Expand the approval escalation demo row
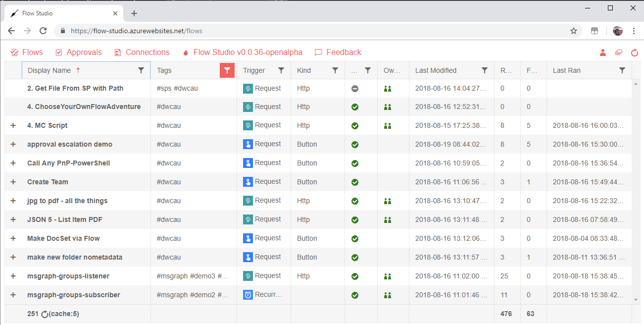This screenshot has width=644, height=325. point(13,145)
